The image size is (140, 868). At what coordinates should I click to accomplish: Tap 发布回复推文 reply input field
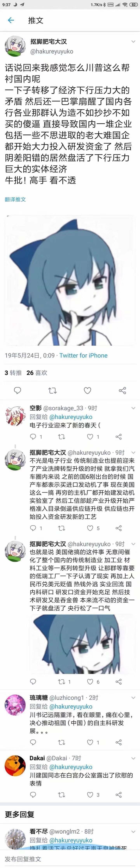[70, 859]
